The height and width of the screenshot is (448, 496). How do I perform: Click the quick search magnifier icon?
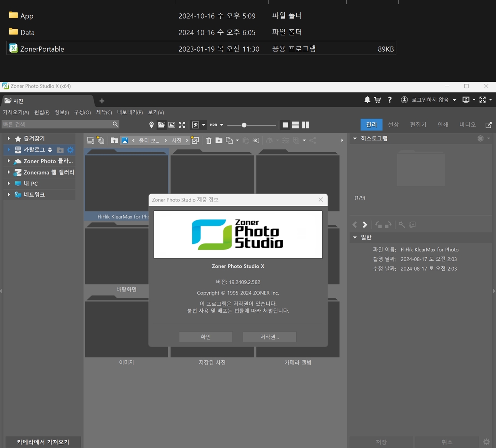115,124
